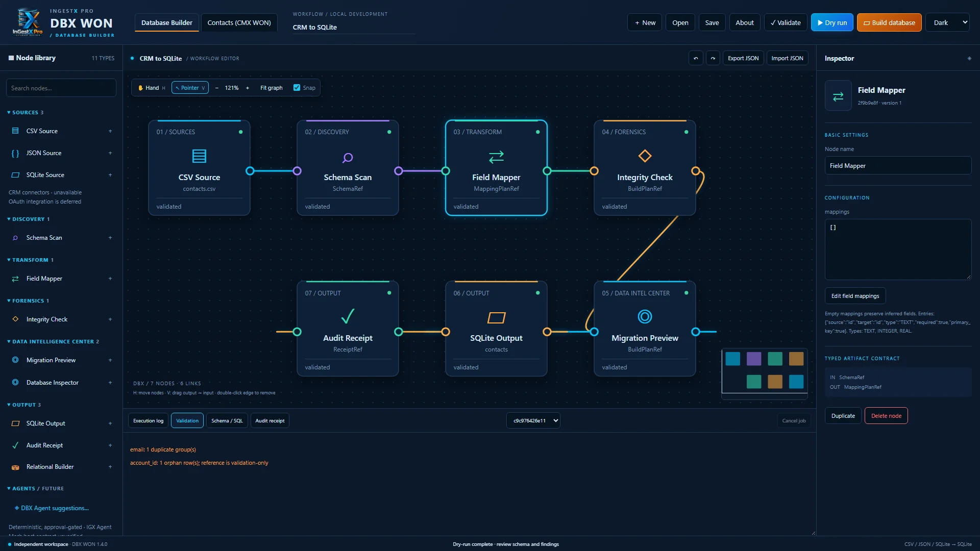Screen dimensions: 980x551
Task: Click the redo arrow icon in workflow editor
Action: [713, 58]
